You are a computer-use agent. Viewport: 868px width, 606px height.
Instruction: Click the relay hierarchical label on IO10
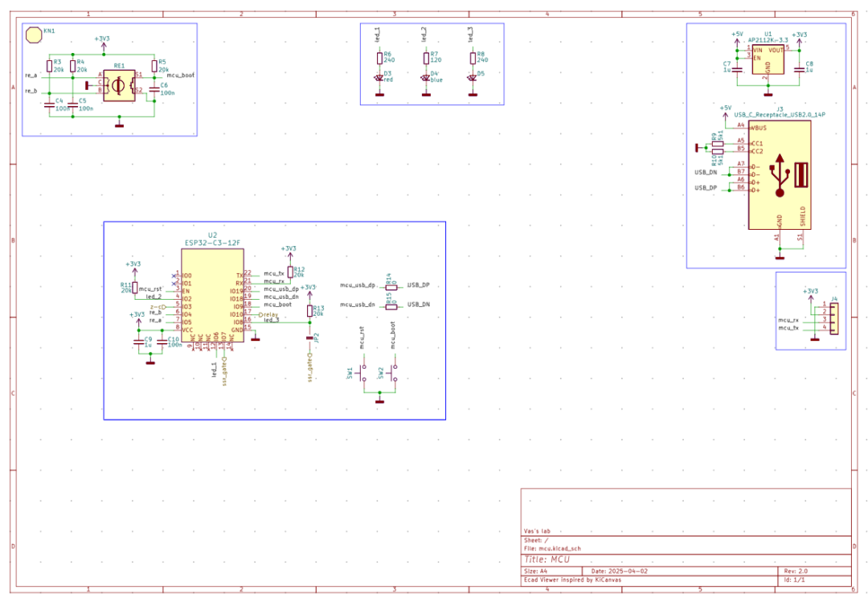coord(268,315)
